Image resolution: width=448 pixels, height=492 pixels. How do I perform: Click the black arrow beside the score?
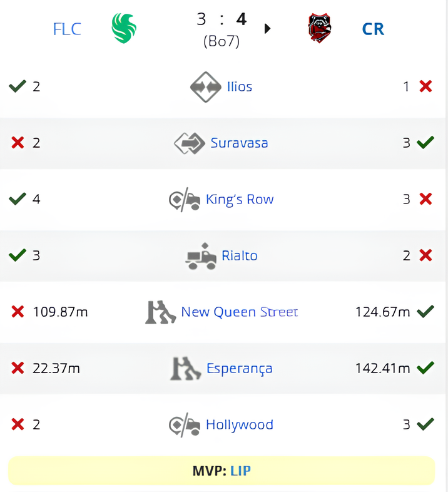[x=268, y=29]
